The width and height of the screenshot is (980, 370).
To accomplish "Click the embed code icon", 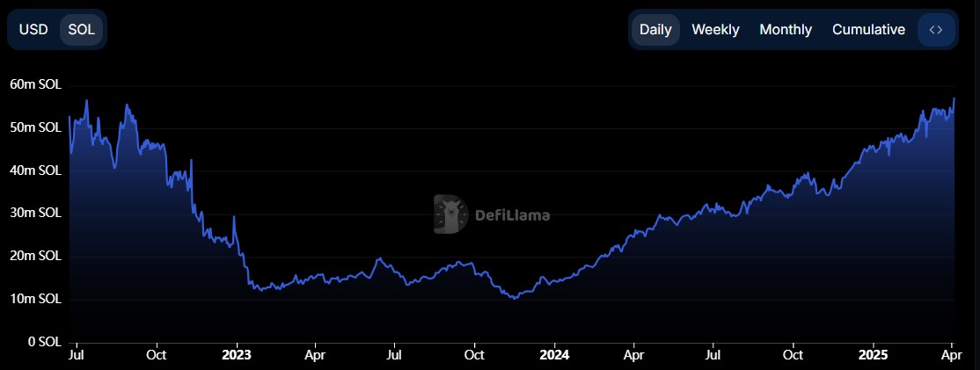I will point(936,30).
